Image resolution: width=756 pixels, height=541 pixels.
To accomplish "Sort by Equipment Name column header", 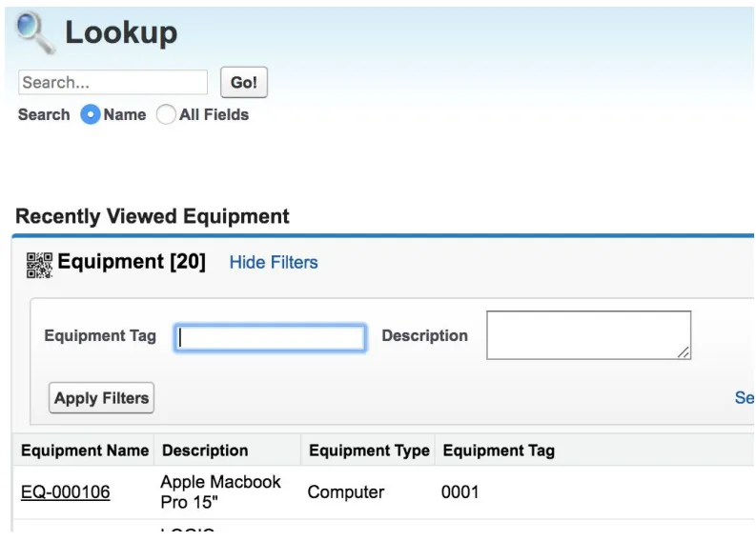I will point(85,451).
